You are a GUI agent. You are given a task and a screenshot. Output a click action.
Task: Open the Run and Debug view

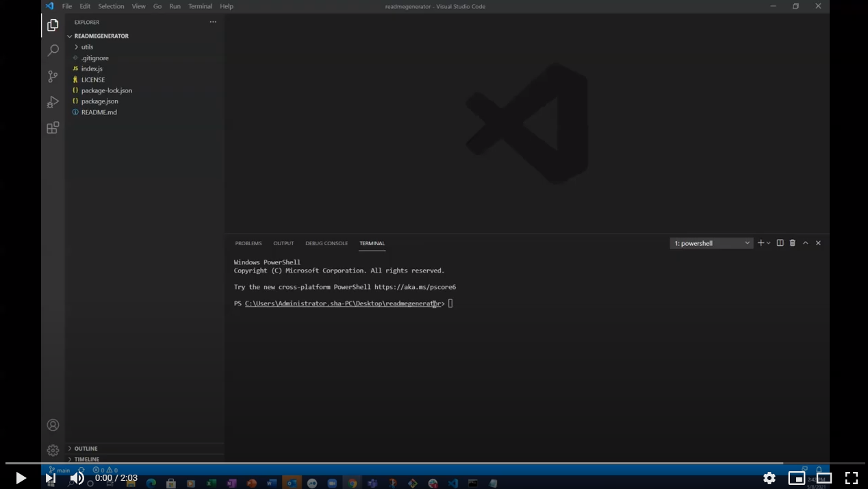(53, 102)
